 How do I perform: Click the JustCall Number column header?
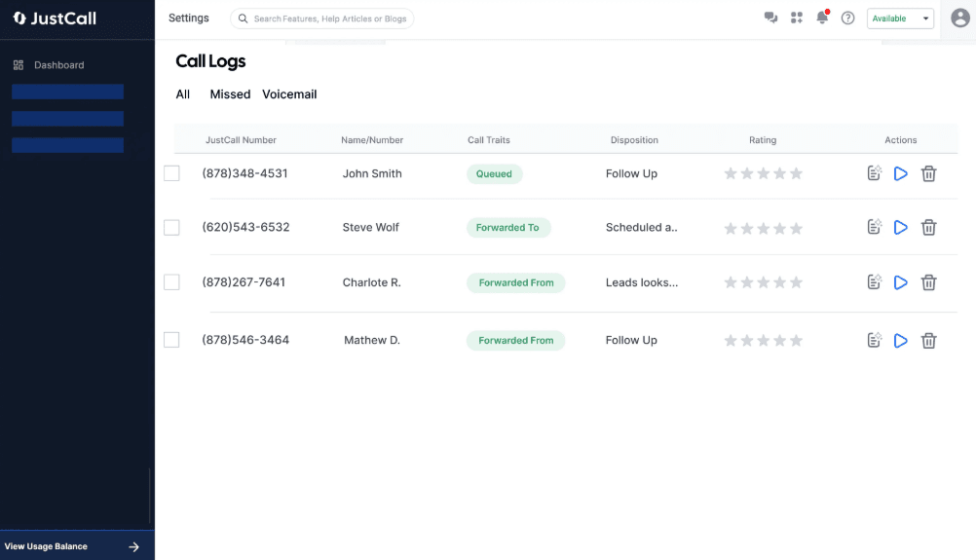pyautogui.click(x=241, y=140)
